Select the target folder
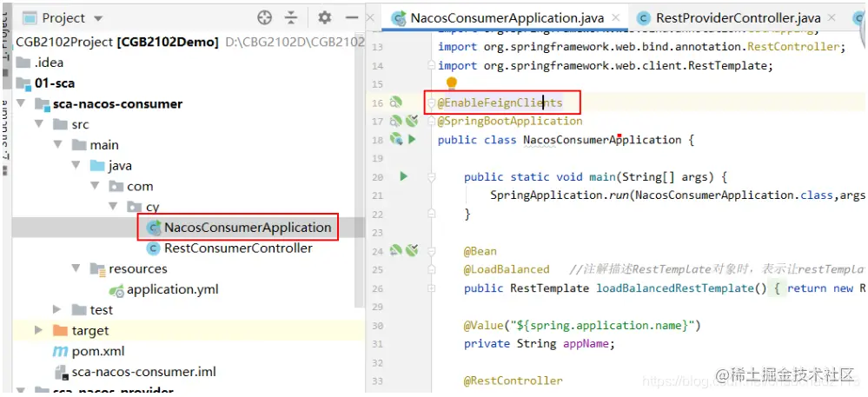This screenshot has height=397, width=868. pos(81,331)
